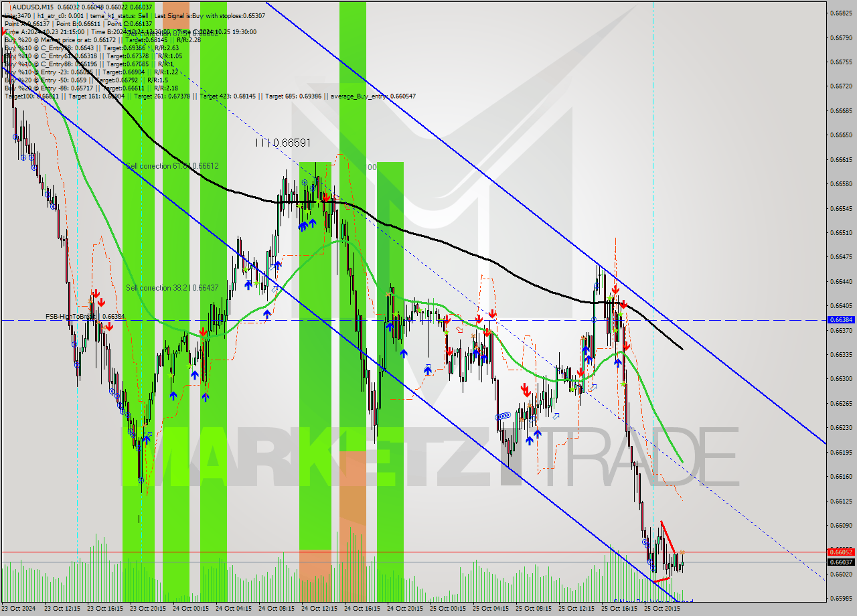Screen dimensions: 857x616
Task: Click the 0.66825 price axis label
Action: point(842,13)
